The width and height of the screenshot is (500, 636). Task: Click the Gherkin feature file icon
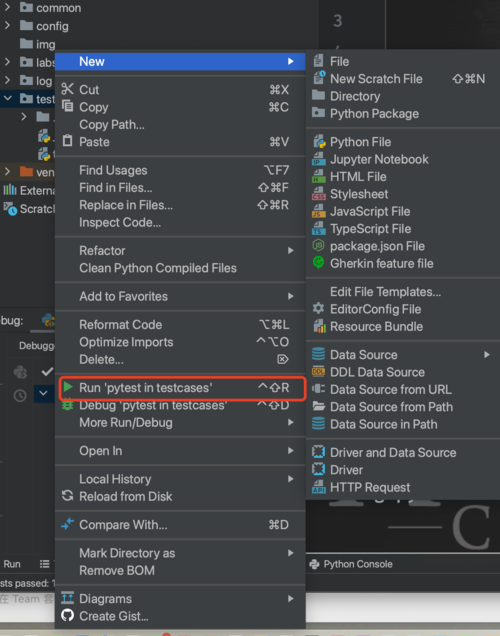click(x=319, y=263)
